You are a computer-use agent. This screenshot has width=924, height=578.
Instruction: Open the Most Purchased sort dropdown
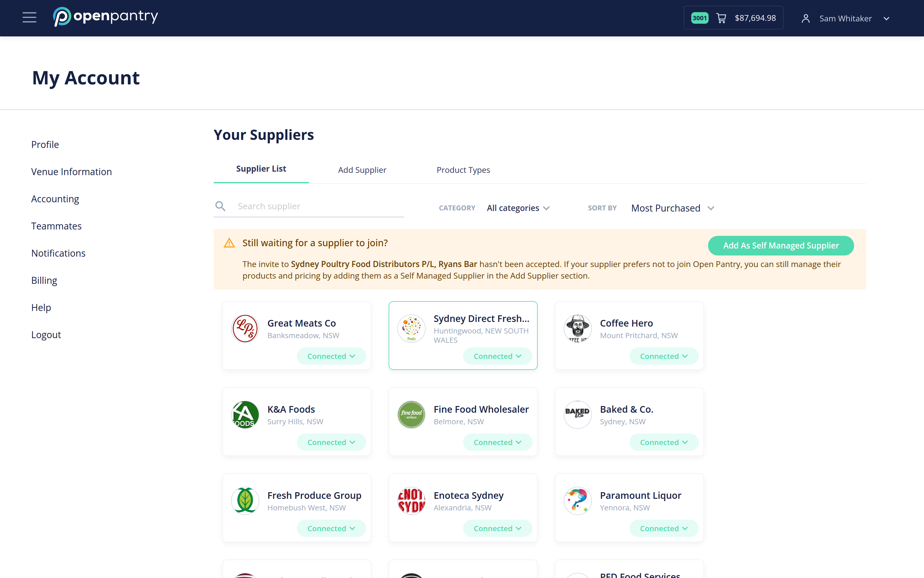click(x=672, y=208)
